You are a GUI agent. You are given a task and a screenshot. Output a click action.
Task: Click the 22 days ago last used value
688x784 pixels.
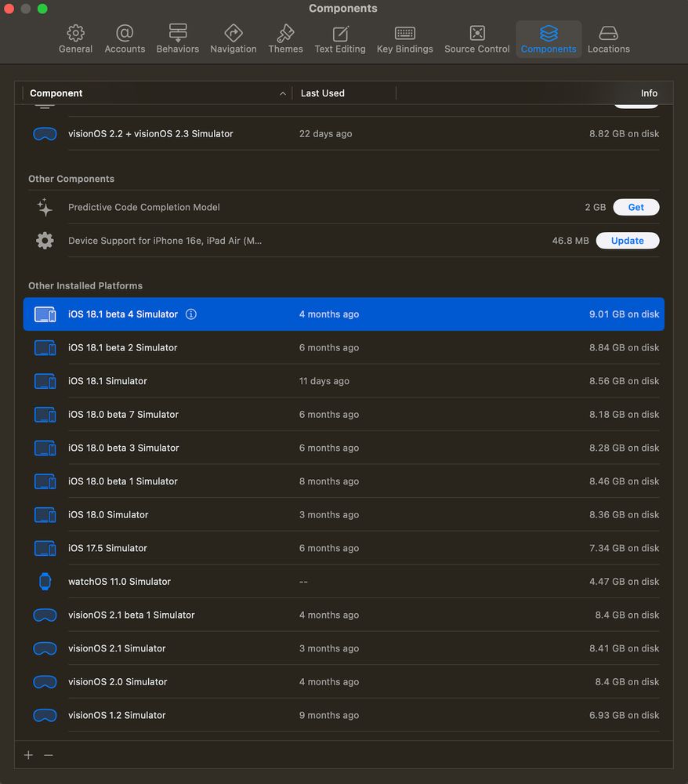pos(326,134)
